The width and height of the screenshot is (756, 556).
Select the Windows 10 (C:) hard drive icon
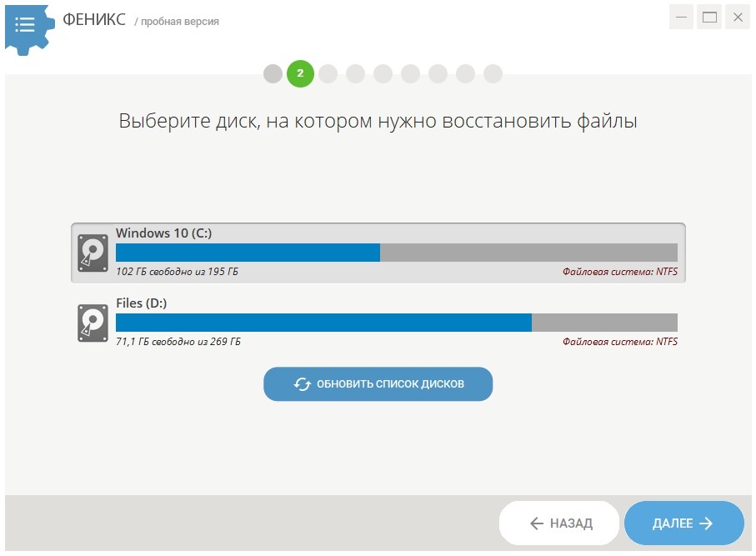(x=93, y=253)
